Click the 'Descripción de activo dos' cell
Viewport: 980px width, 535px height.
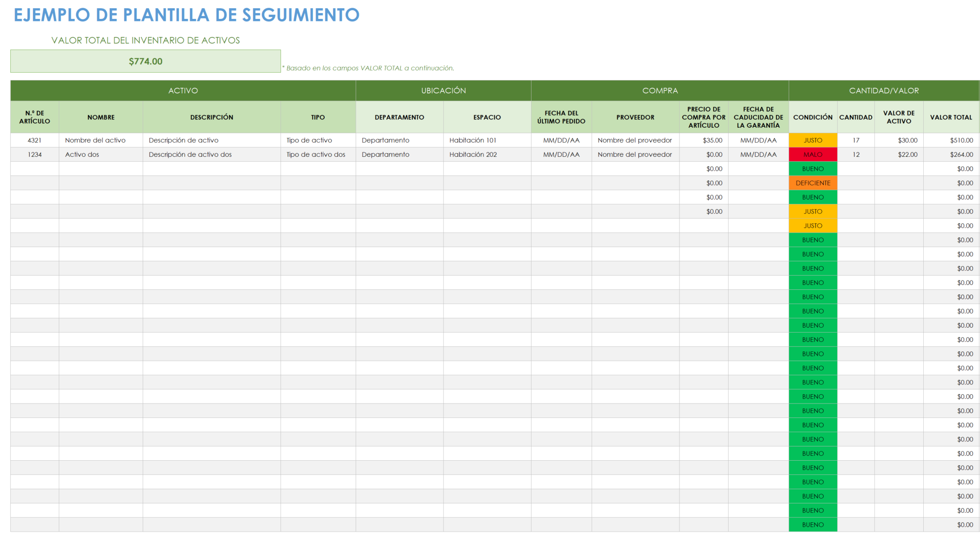(x=212, y=154)
